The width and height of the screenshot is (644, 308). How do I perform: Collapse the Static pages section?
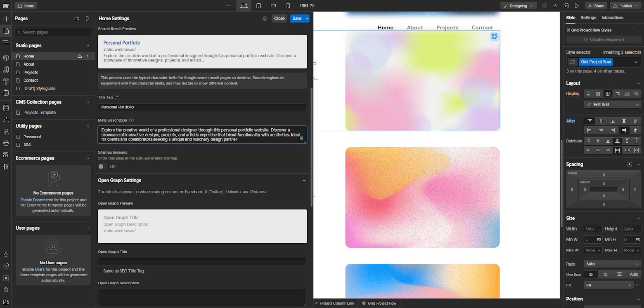pyautogui.click(x=88, y=45)
